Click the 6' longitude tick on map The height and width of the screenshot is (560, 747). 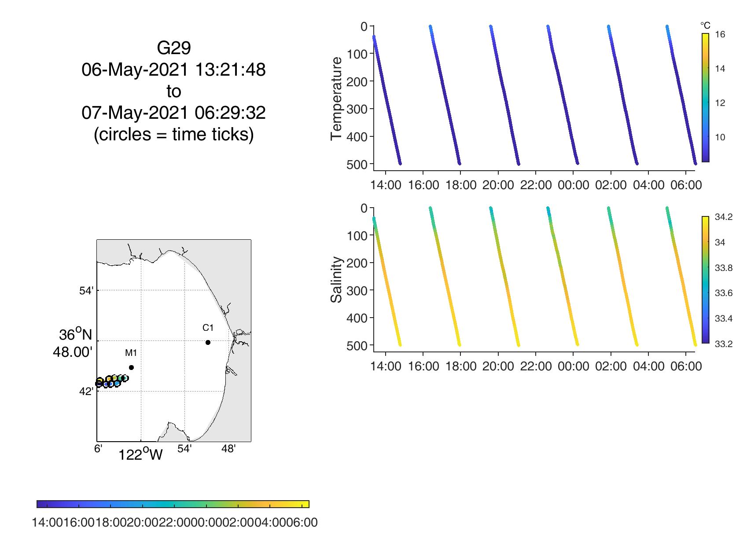click(x=99, y=449)
